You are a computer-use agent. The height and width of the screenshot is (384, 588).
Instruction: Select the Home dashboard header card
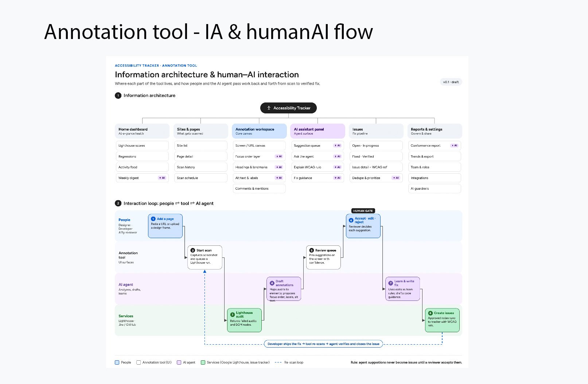[x=142, y=131]
